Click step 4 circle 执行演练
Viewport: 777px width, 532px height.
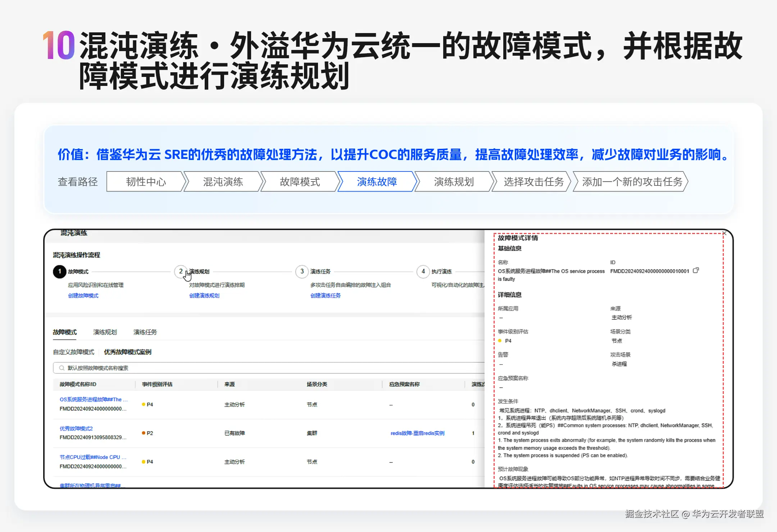pyautogui.click(x=423, y=271)
